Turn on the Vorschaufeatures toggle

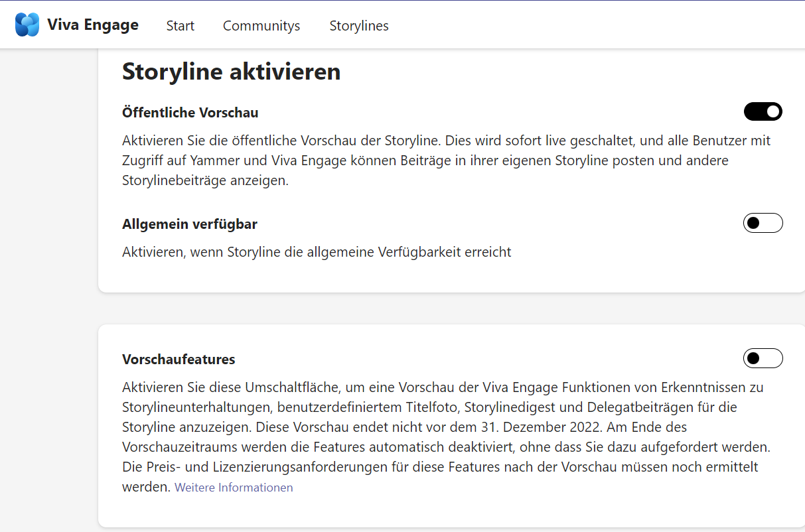(763, 358)
